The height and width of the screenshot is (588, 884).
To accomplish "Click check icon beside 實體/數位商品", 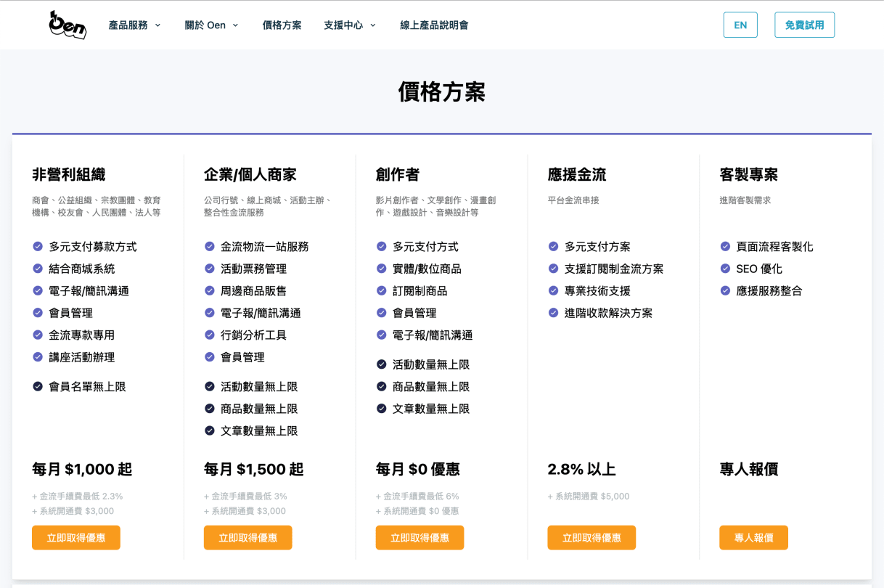I will click(382, 269).
